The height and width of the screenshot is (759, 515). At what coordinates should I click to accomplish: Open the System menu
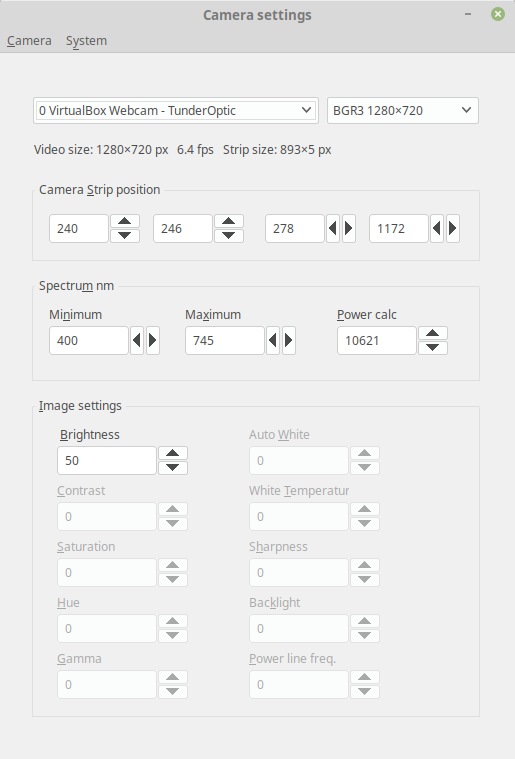(x=86, y=41)
